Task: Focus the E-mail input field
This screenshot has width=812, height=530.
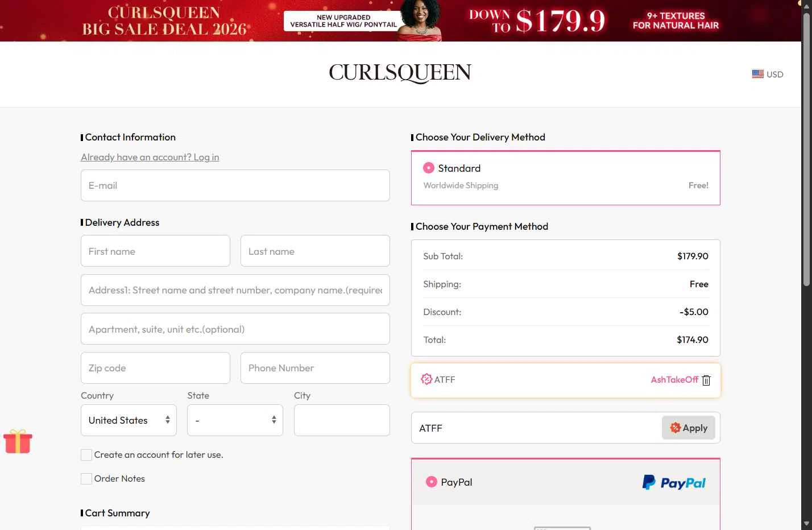Action: (235, 185)
